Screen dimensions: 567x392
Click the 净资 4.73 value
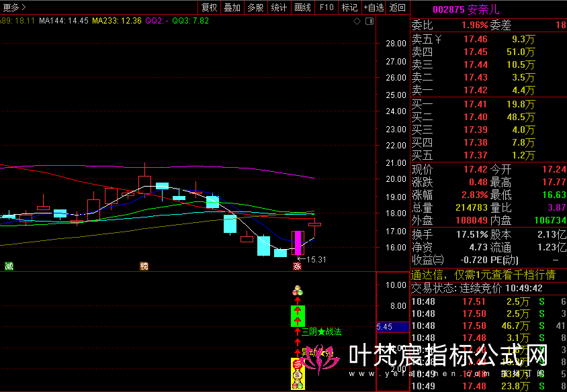[x=478, y=247]
